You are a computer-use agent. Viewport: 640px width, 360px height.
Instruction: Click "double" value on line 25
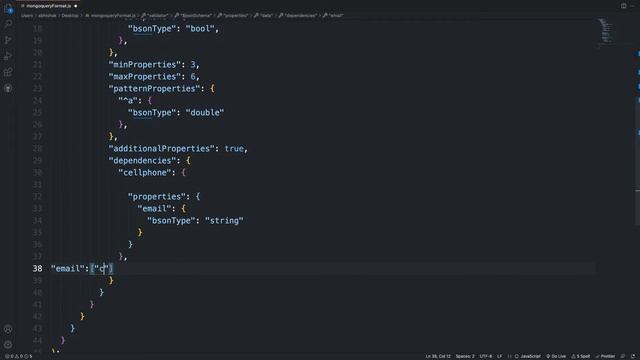click(x=205, y=113)
